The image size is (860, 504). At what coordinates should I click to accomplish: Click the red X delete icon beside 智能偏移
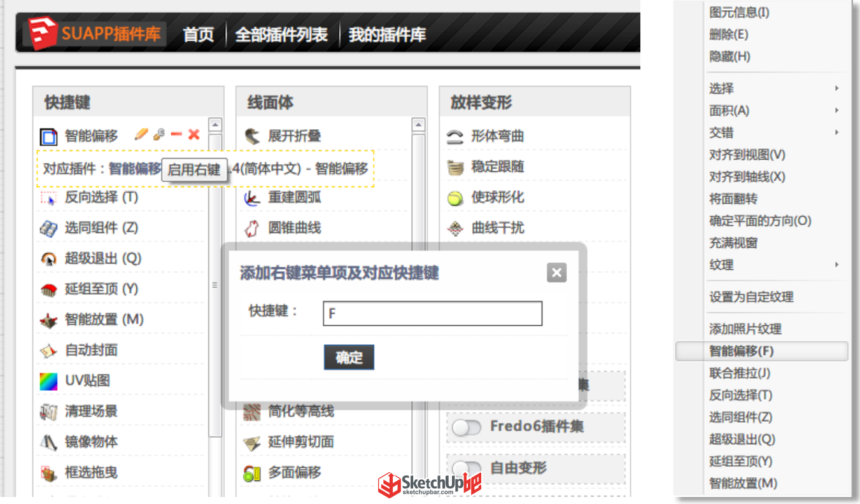pos(194,134)
